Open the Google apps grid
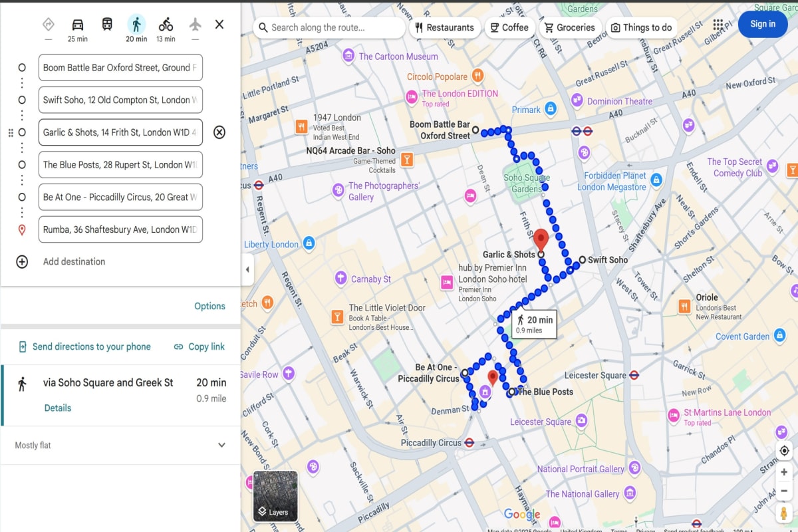The width and height of the screenshot is (798, 532). [718, 25]
